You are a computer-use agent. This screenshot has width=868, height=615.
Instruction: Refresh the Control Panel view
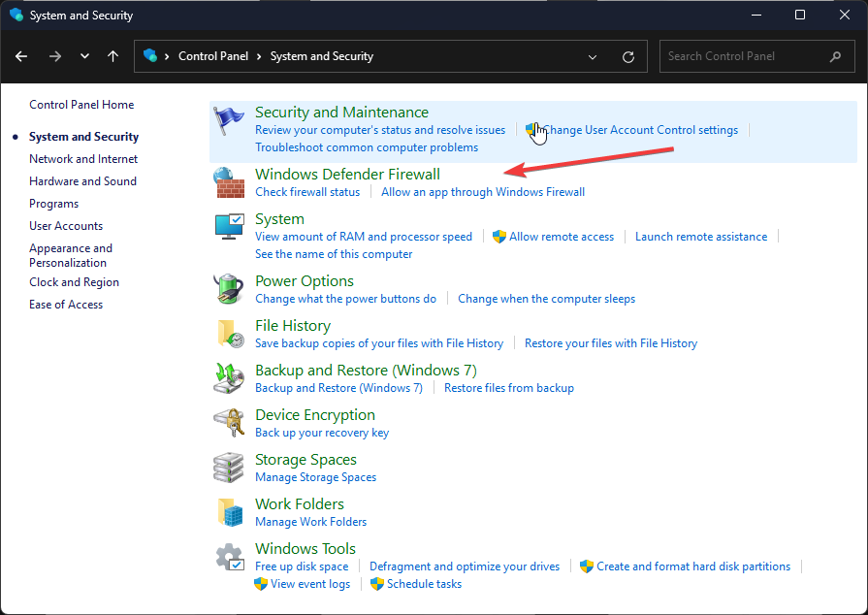tap(628, 56)
